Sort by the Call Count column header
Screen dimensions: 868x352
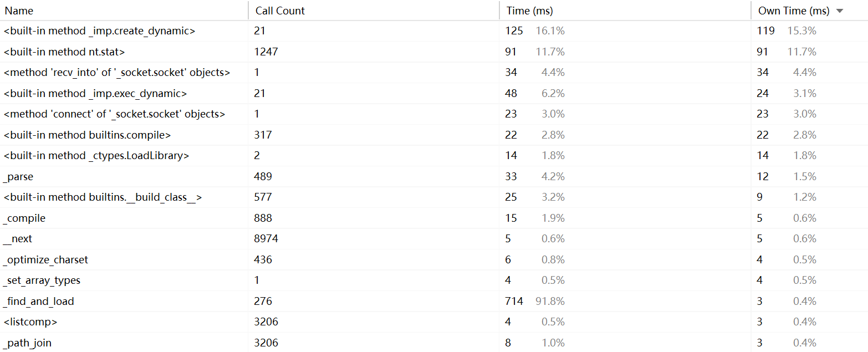pos(374,11)
